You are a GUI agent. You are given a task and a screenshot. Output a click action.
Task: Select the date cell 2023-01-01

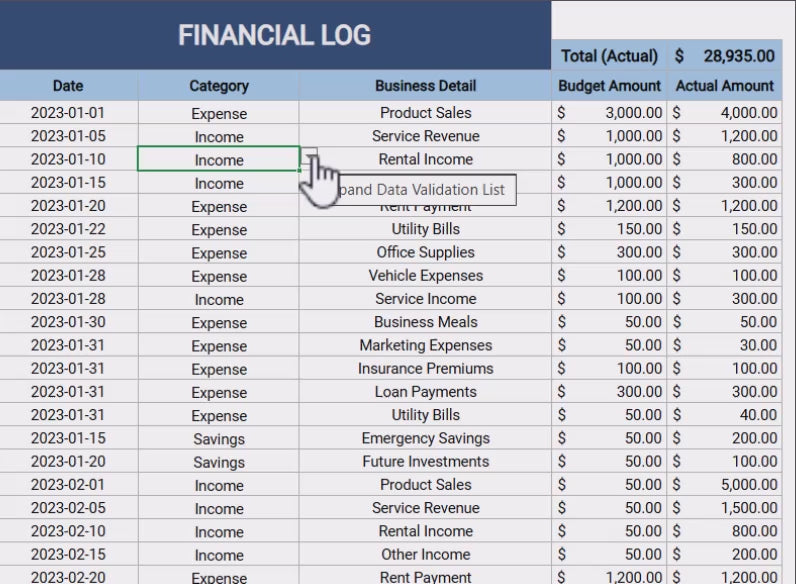pyautogui.click(x=68, y=112)
